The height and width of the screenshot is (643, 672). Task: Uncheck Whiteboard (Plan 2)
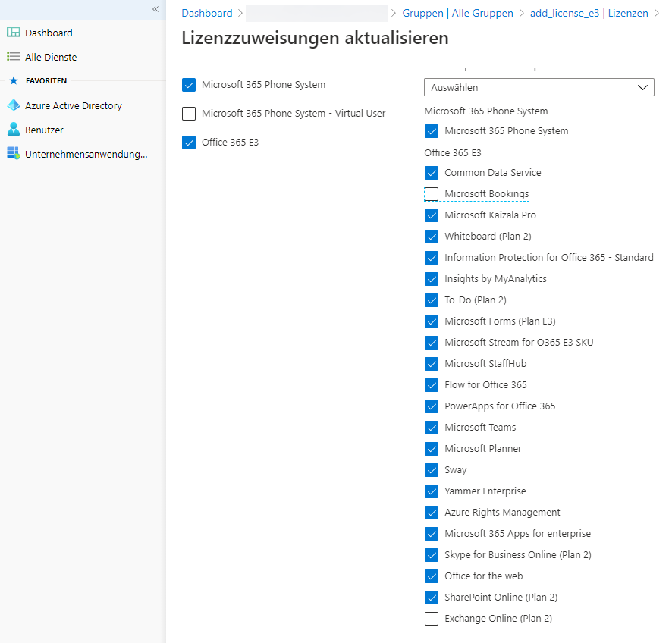point(432,237)
